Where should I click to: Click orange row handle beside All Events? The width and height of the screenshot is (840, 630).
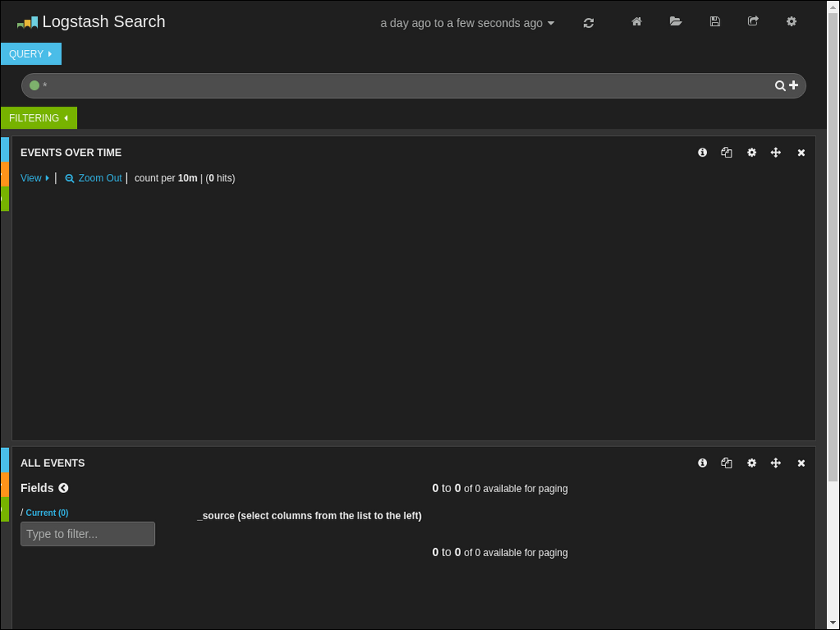coord(5,485)
